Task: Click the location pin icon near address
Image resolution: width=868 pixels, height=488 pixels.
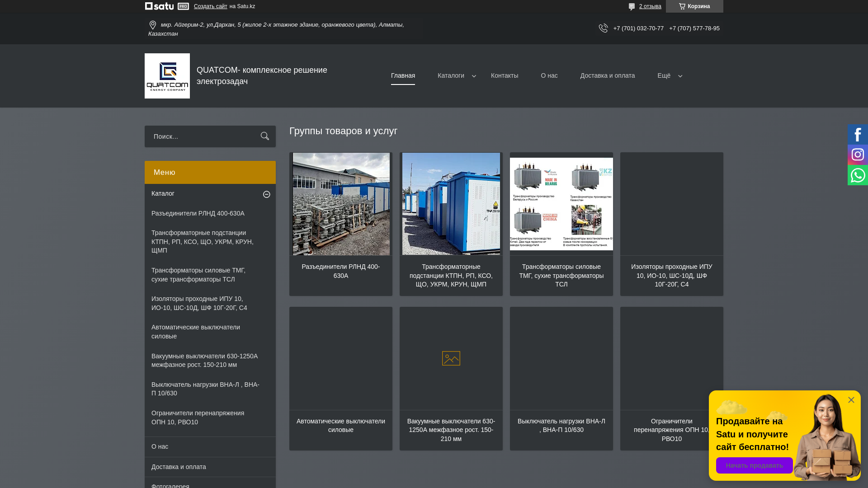Action: click(x=152, y=25)
